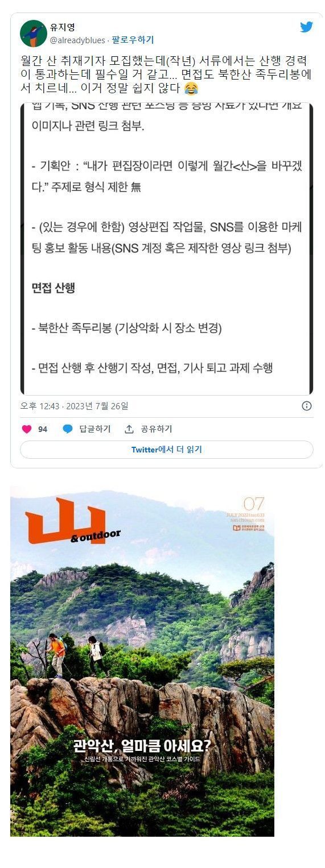
Task: Click the Twitter bird logo icon
Action: tap(306, 27)
